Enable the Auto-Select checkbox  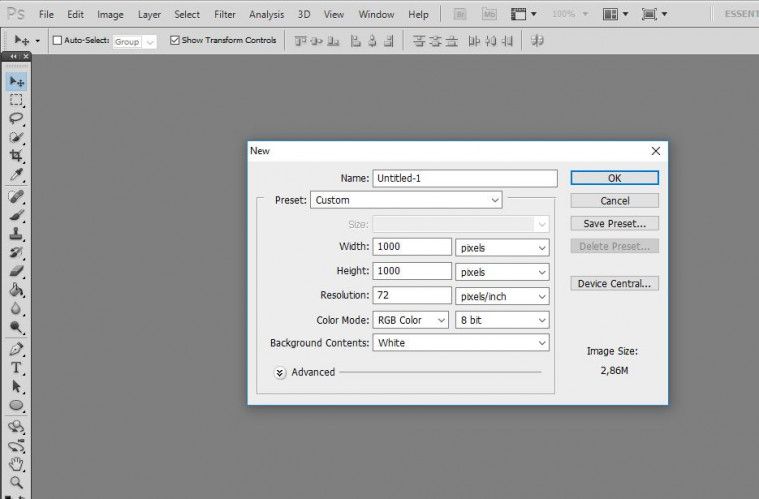(x=56, y=41)
